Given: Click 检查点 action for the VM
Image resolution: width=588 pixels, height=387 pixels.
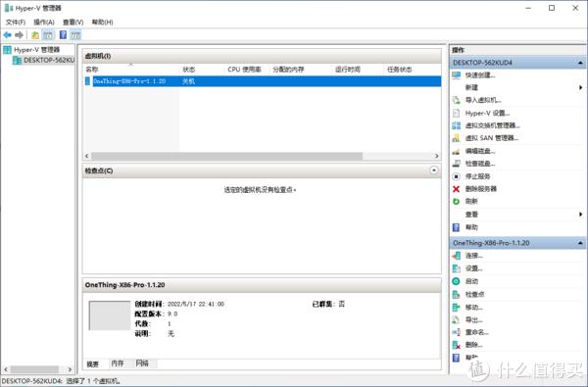Looking at the screenshot, I should (474, 294).
